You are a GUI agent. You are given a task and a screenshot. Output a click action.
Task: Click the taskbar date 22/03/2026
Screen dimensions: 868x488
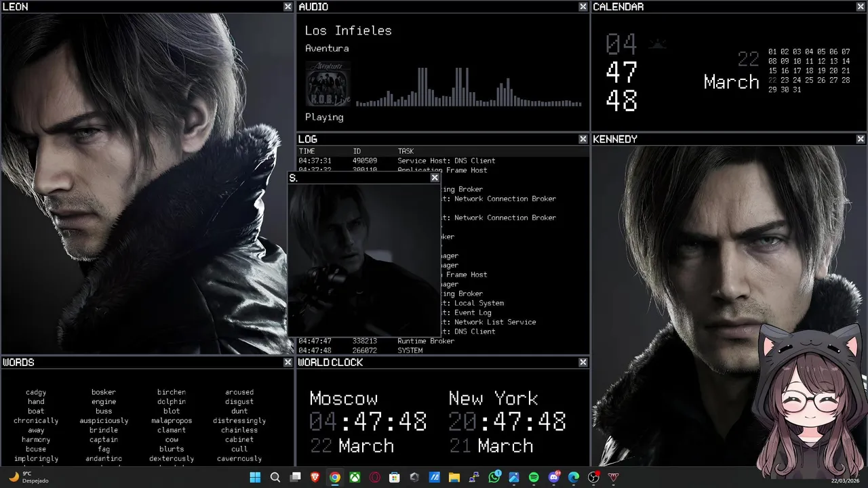coord(845,481)
